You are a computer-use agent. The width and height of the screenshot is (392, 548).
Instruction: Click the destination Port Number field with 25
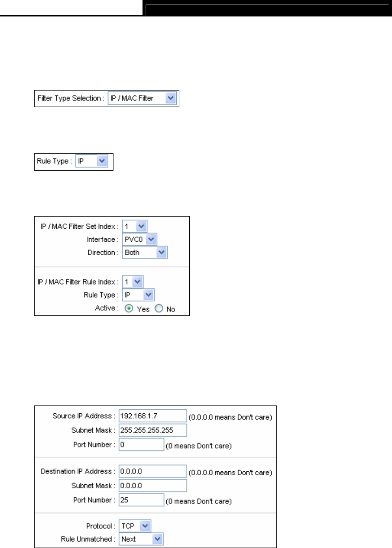point(141,499)
